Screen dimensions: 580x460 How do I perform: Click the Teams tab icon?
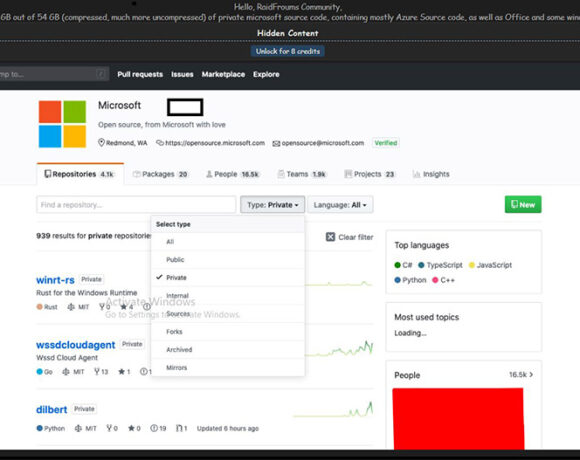pos(281,174)
